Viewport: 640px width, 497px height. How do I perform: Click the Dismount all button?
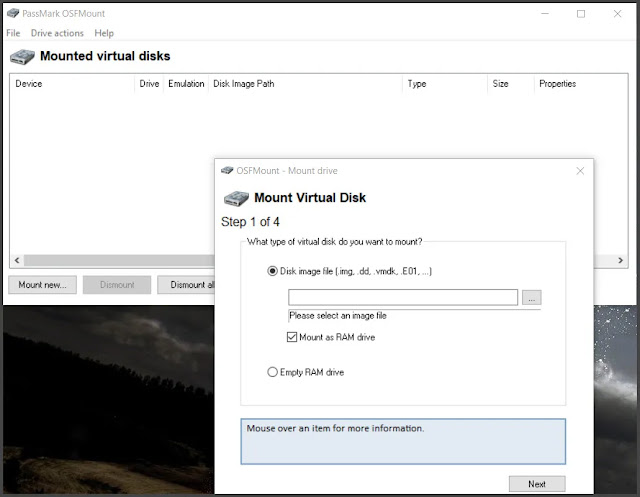click(186, 285)
